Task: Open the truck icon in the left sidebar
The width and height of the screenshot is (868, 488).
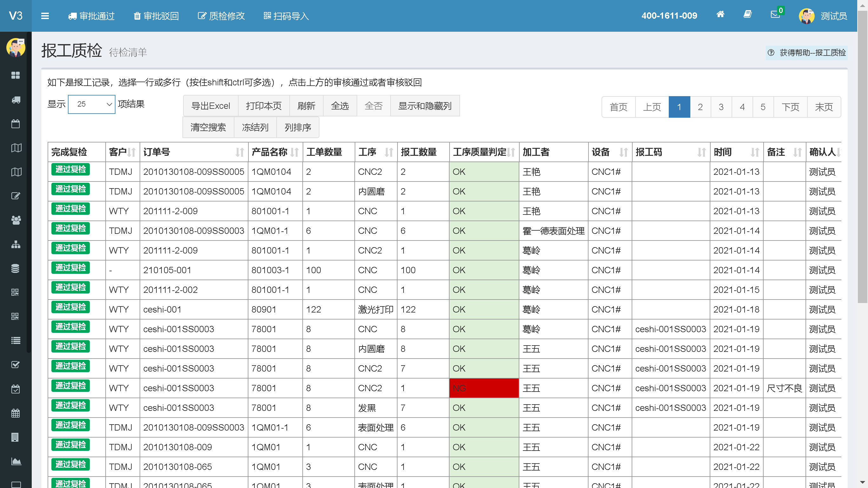Action: [x=16, y=100]
